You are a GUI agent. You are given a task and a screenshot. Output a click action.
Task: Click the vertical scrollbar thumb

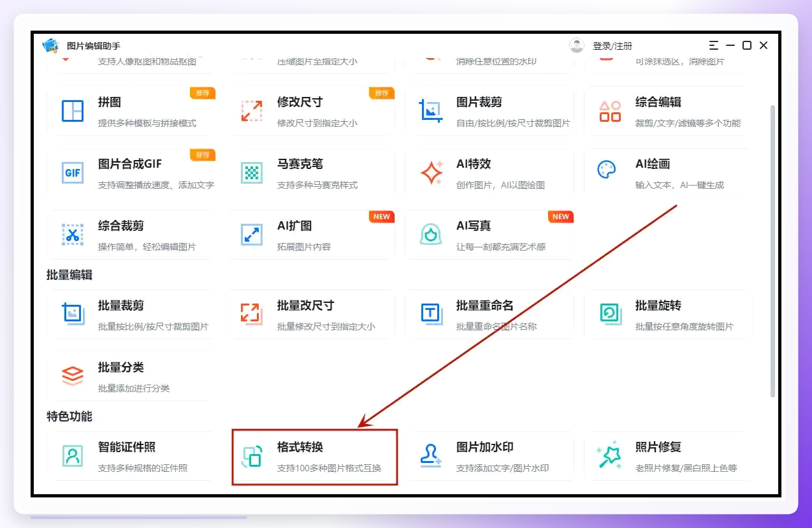pyautogui.click(x=773, y=251)
